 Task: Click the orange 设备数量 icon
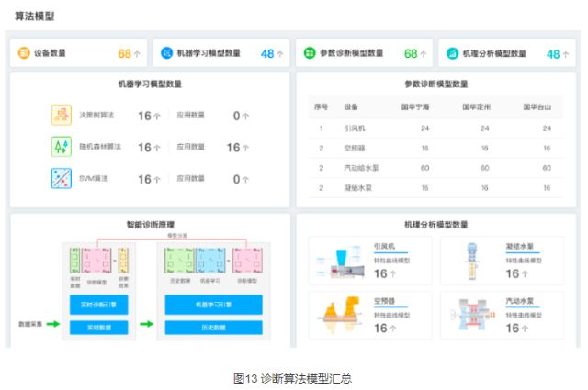coord(23,53)
